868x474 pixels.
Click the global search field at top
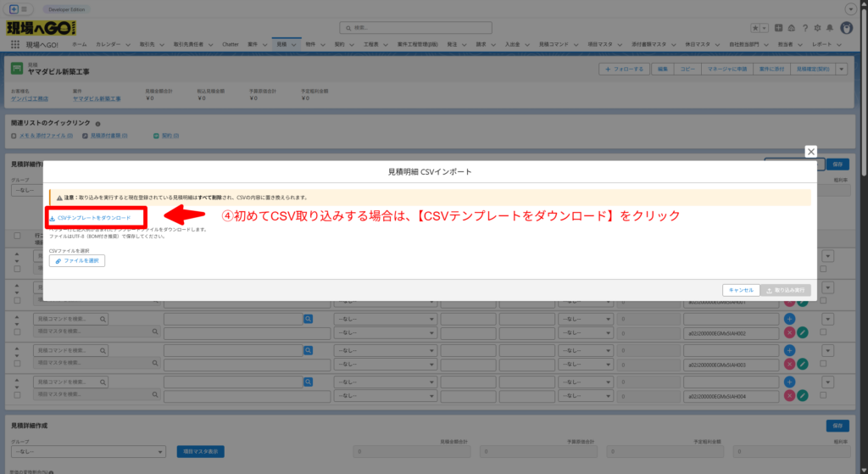click(x=432, y=28)
